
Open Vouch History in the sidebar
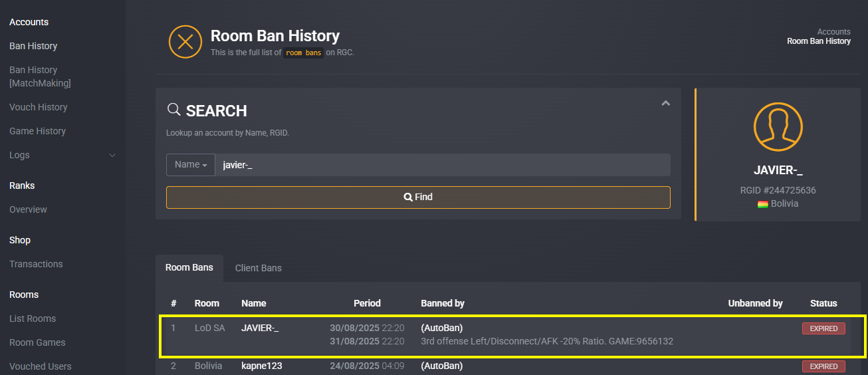39,107
